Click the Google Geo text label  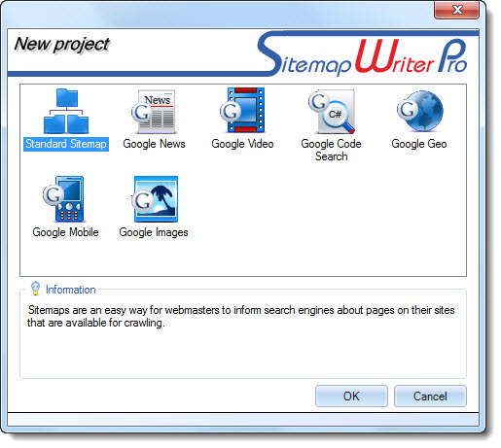pos(419,144)
